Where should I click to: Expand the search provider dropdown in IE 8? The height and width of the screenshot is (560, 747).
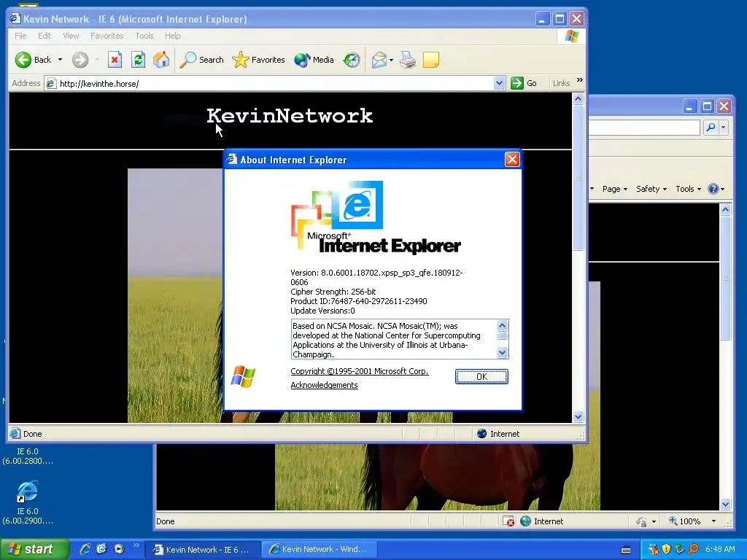pyautogui.click(x=723, y=127)
